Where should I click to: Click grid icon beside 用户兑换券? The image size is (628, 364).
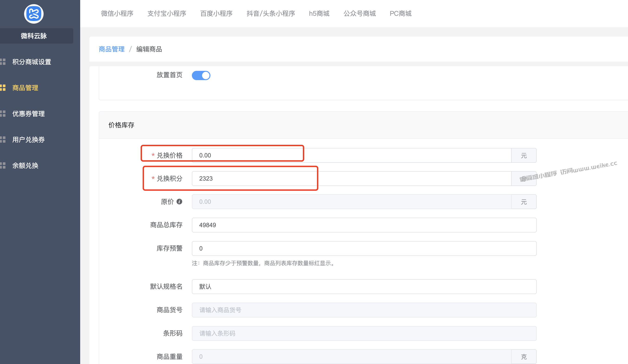coord(3,139)
